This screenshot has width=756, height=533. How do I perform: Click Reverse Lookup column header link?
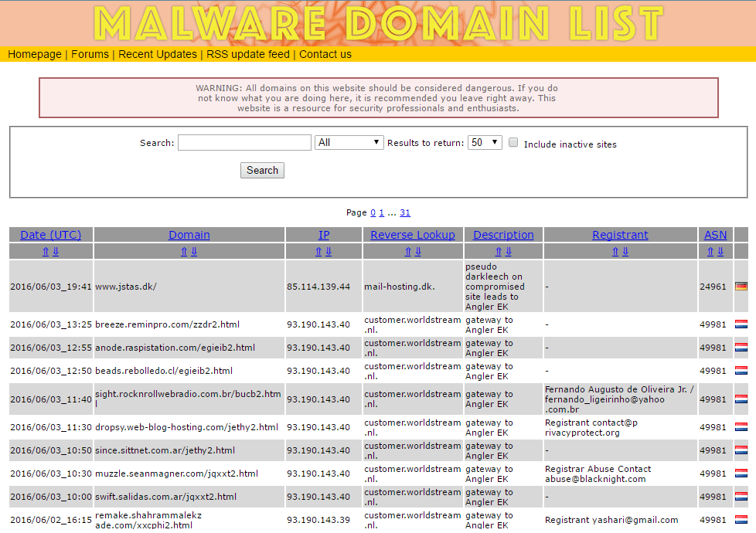pyautogui.click(x=413, y=235)
